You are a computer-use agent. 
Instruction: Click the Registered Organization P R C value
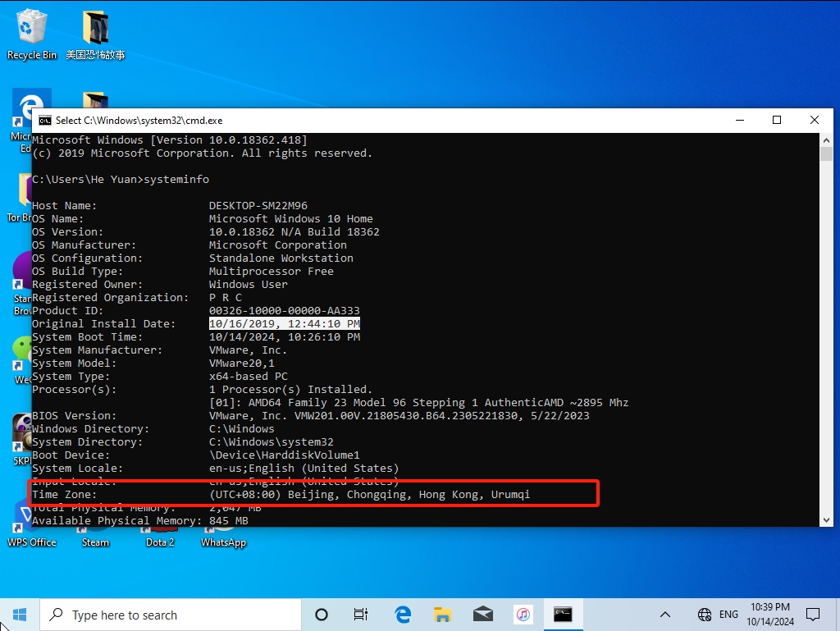pos(226,298)
